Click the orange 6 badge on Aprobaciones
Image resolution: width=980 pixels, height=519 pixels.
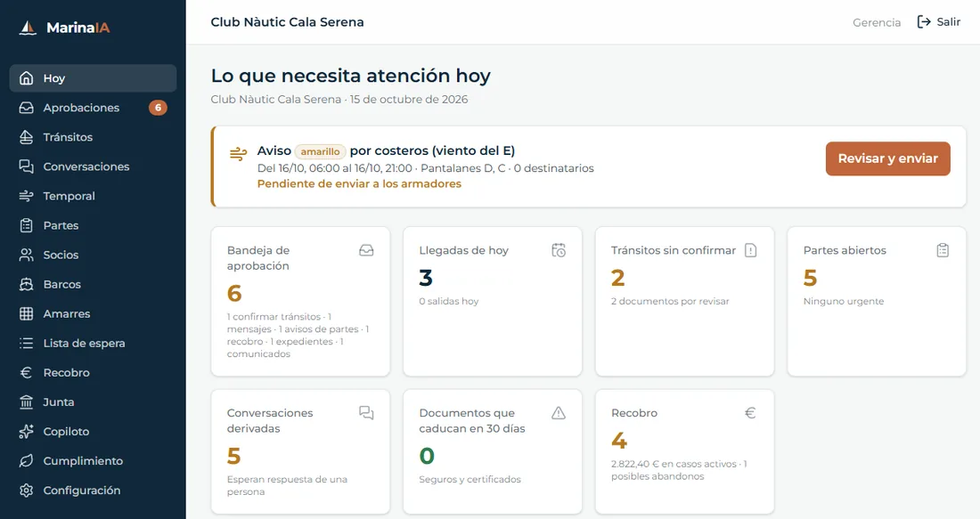tap(158, 108)
